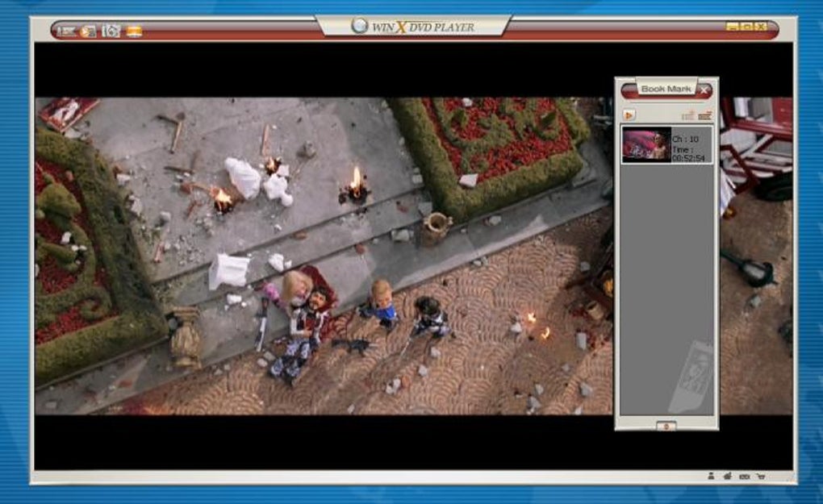
Task: Click the shopping cart icon in status bar
Action: click(x=761, y=477)
